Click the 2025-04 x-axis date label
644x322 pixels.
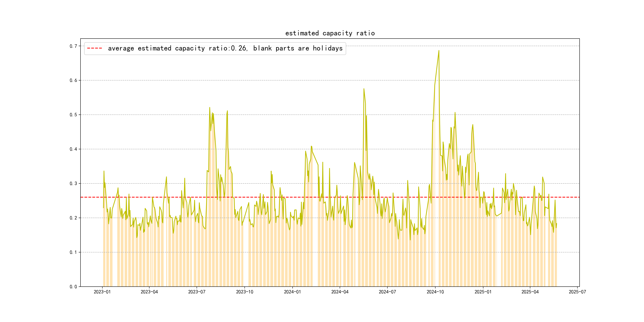pos(530,292)
